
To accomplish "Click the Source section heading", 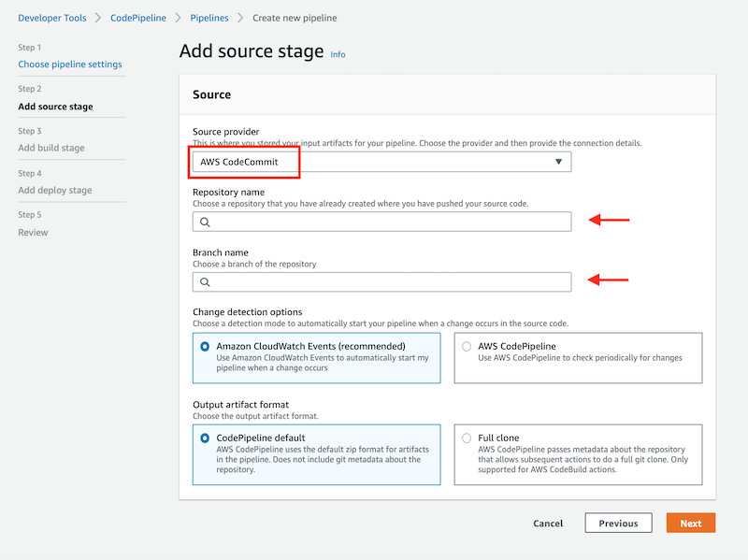I will 212,94.
